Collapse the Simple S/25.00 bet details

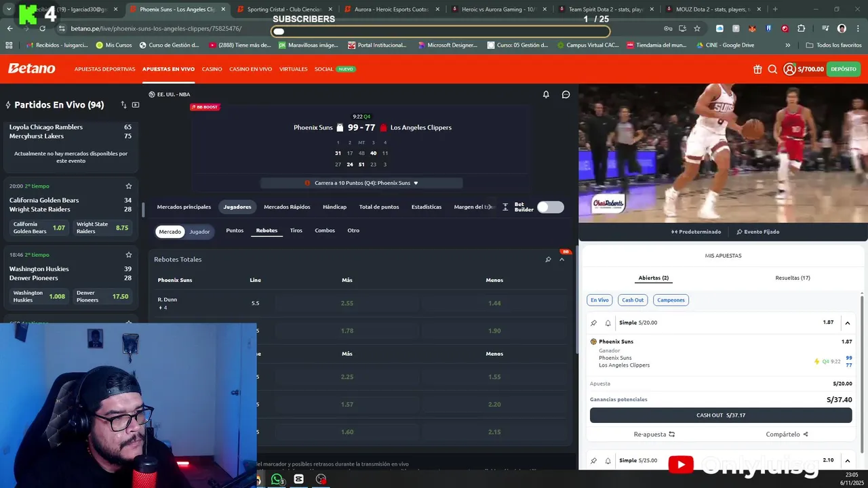[847, 460]
